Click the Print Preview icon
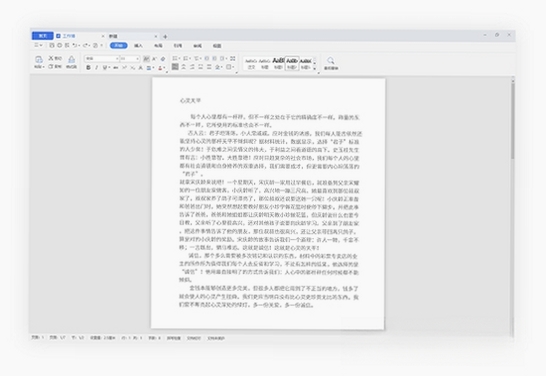This screenshot has height=376, width=546. pos(67,45)
